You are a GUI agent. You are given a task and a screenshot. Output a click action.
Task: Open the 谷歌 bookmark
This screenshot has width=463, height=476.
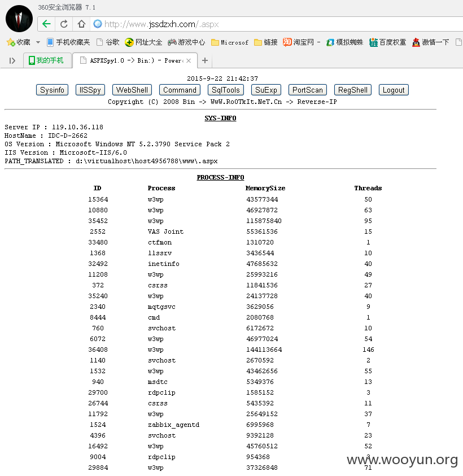(x=108, y=42)
